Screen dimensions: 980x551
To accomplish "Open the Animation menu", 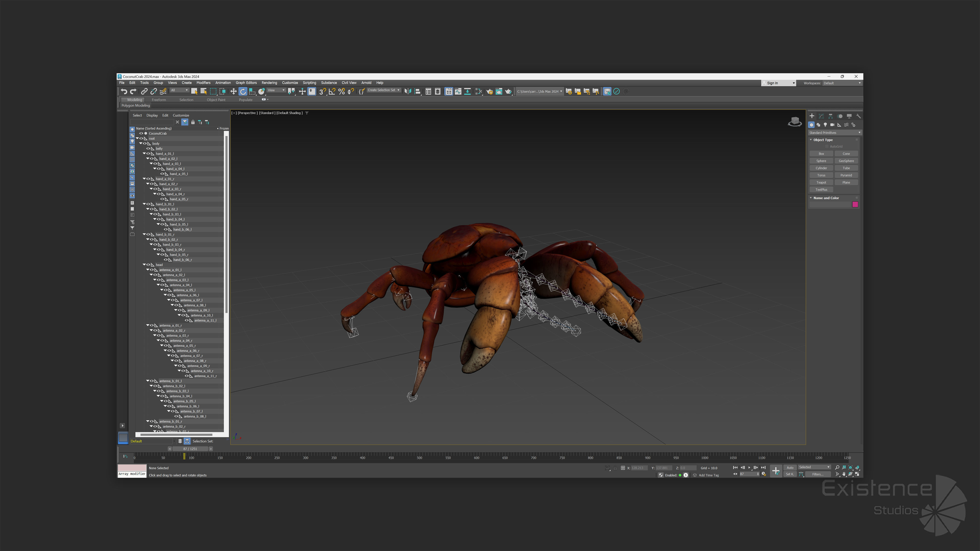I will [x=223, y=82].
